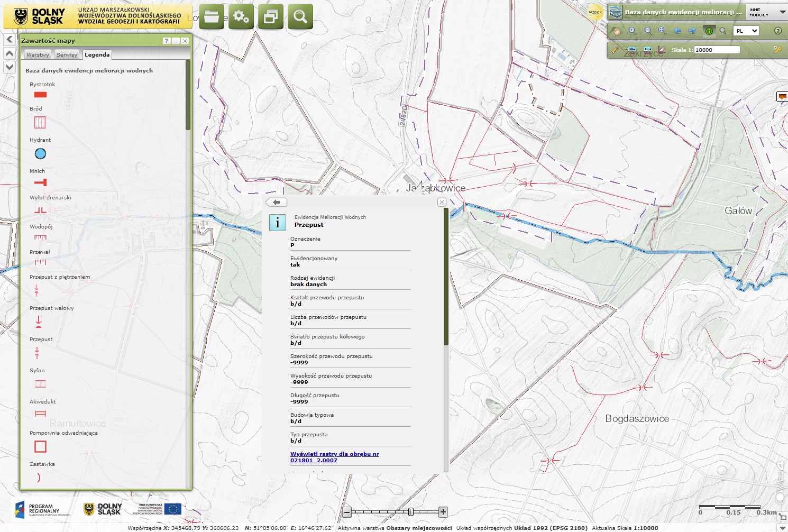
Task: Click the Przepust wałowy legend symbol
Action: [39, 322]
